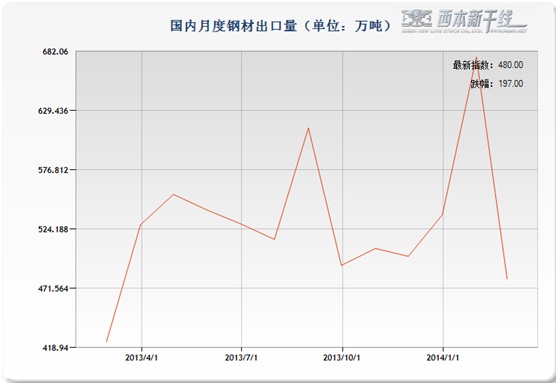The height and width of the screenshot is (386, 560).
Task: Click the 471.564 y-axis label
Action: click(x=53, y=288)
